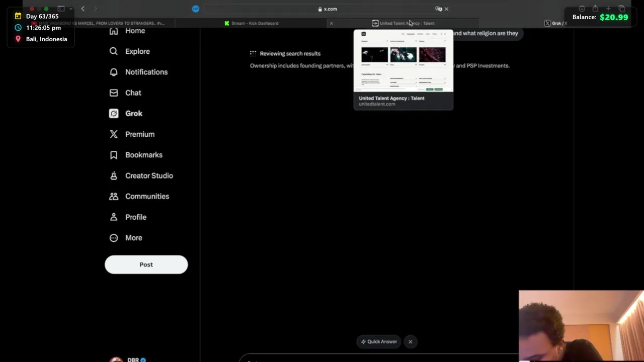The image size is (644, 362).
Task: Open the Explore link text
Action: (137, 51)
